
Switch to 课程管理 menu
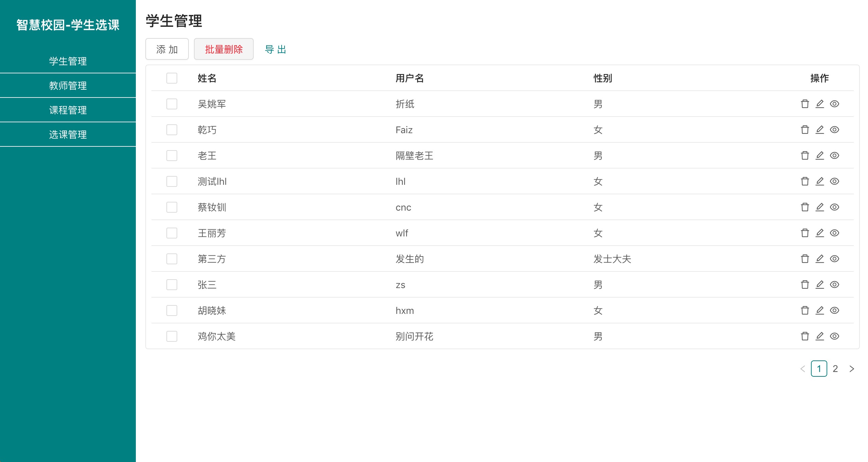coord(68,110)
